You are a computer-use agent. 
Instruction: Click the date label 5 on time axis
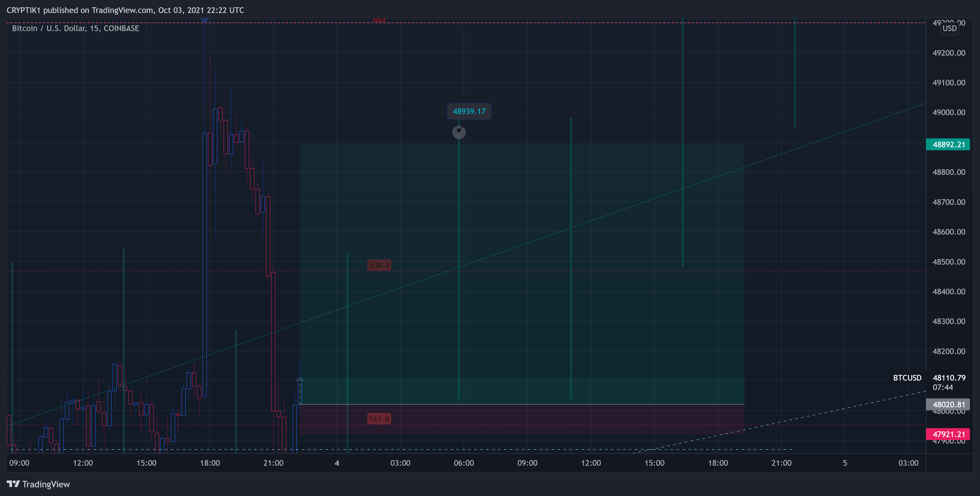click(x=845, y=463)
